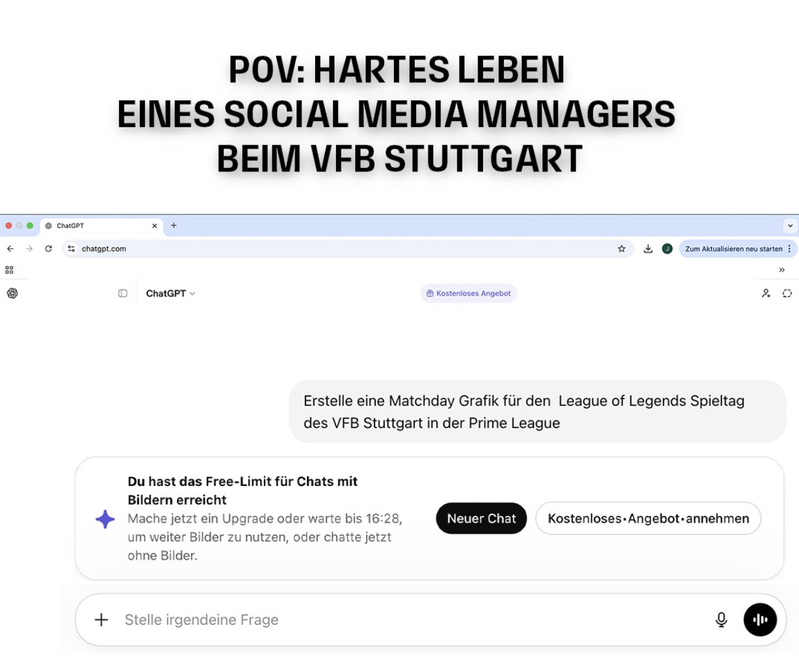Viewport: 799px width, 672px height.
Task: Start a temporary chat via dashed circle icon
Action: (787, 293)
